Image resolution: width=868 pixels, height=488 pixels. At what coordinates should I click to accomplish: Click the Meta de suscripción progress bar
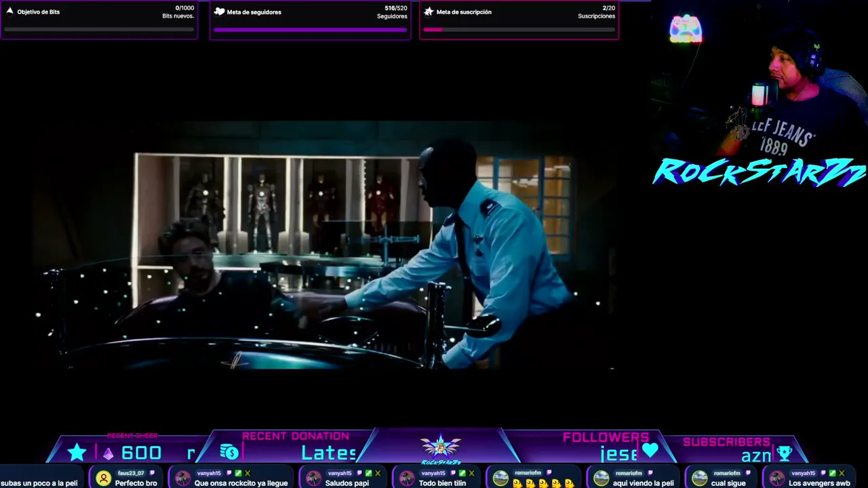[x=519, y=29]
